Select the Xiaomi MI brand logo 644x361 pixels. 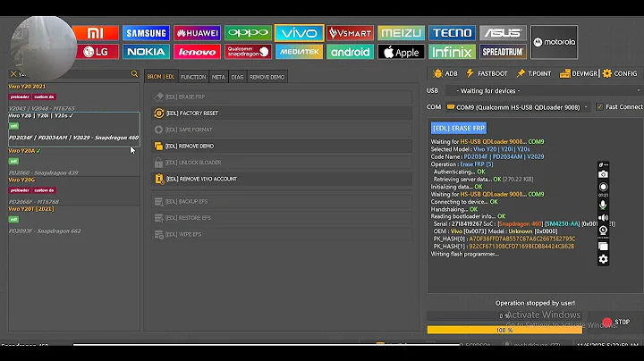(96, 33)
